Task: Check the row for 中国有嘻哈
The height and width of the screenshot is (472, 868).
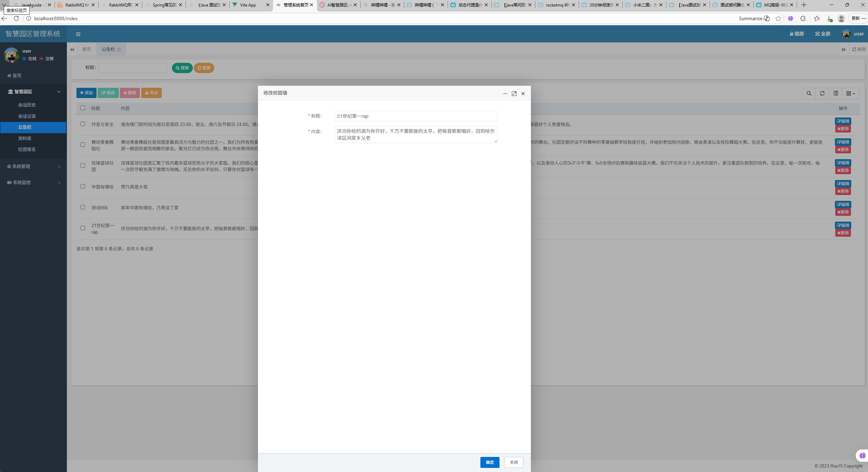Action: pos(83,186)
